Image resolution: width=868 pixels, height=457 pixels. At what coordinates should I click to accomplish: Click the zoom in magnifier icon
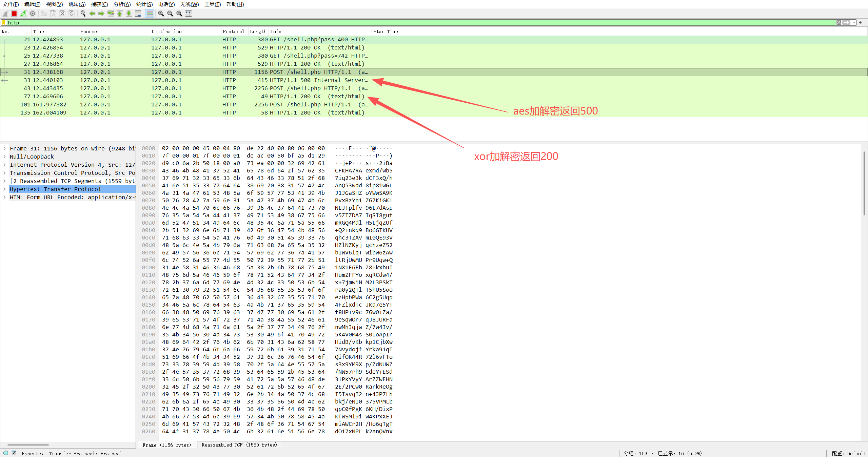coord(161,14)
